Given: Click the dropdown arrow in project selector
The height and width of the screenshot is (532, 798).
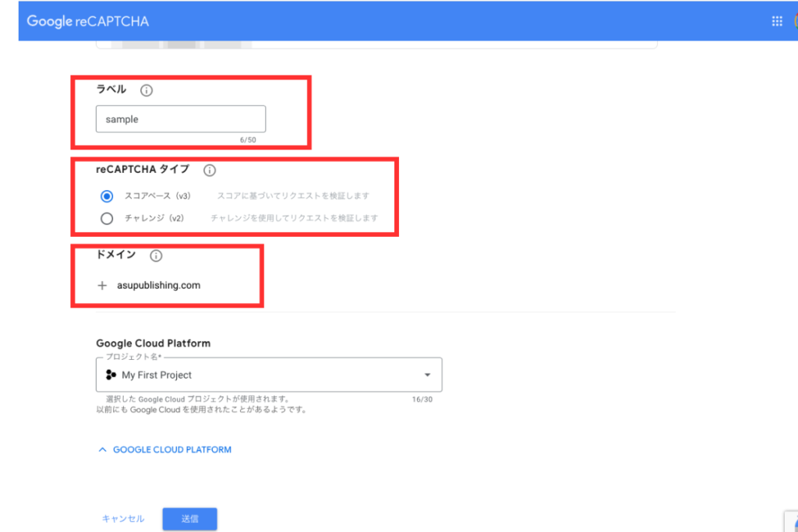Looking at the screenshot, I should pyautogui.click(x=427, y=375).
